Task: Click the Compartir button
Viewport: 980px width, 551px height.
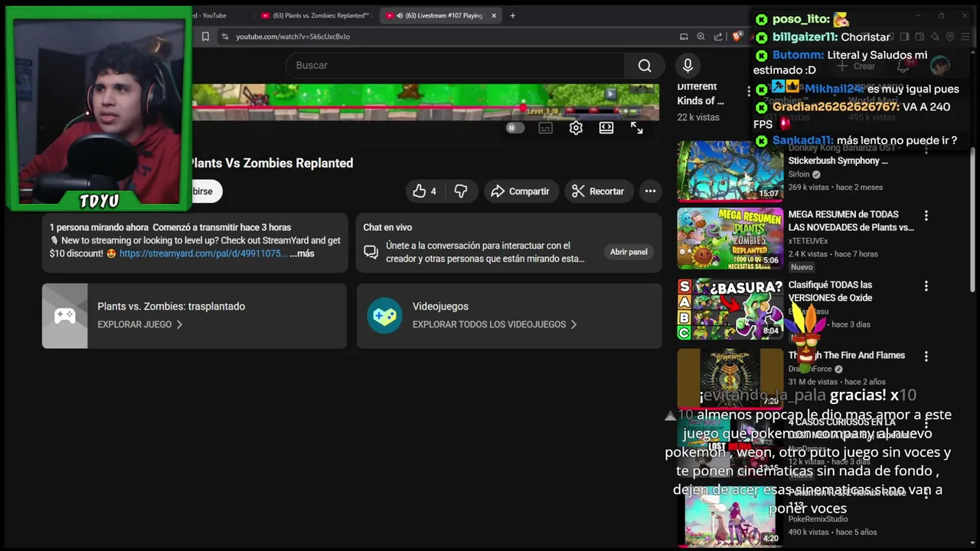Action: [521, 191]
